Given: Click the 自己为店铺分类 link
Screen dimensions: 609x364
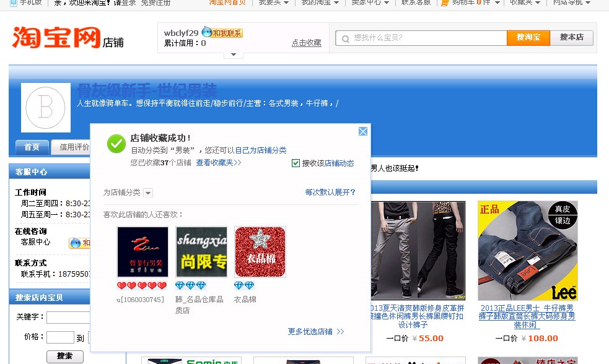Looking at the screenshot, I should [x=261, y=150].
